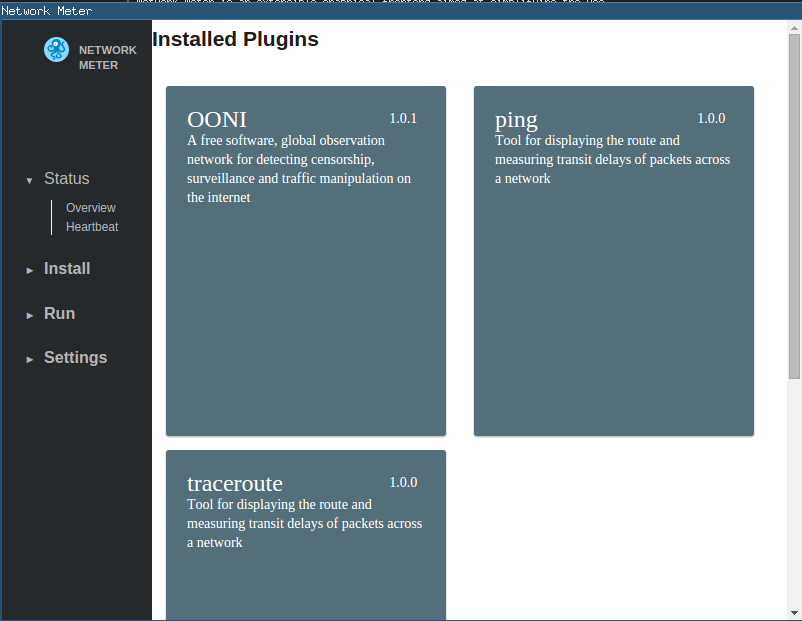This screenshot has width=802, height=621.
Task: Expand the Settings section arrow
Action: click(30, 360)
